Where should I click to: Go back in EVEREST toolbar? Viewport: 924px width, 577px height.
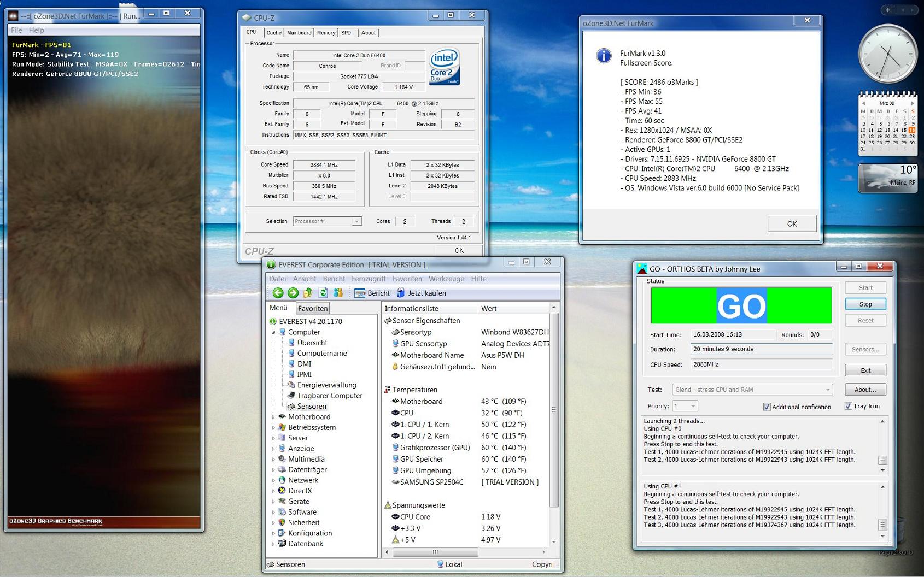click(278, 293)
